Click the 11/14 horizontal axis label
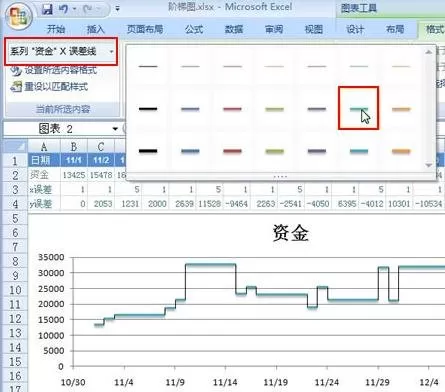The width and height of the screenshot is (445, 392). tap(225, 382)
